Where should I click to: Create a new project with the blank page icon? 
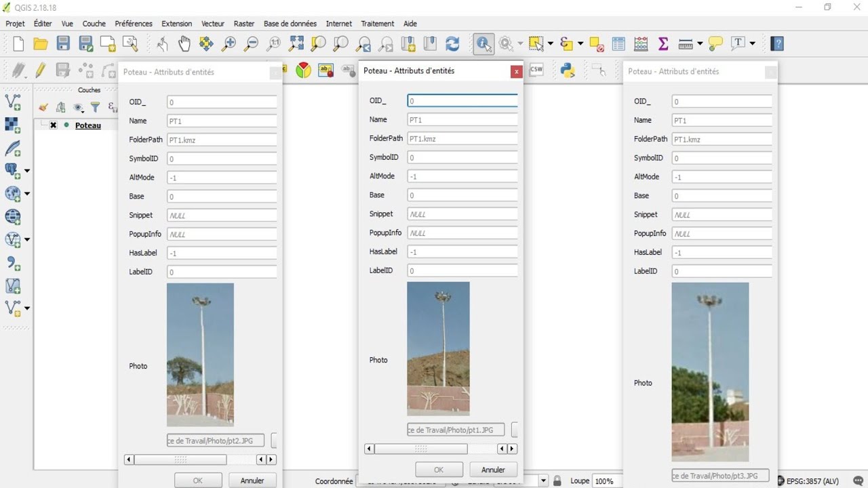point(18,44)
